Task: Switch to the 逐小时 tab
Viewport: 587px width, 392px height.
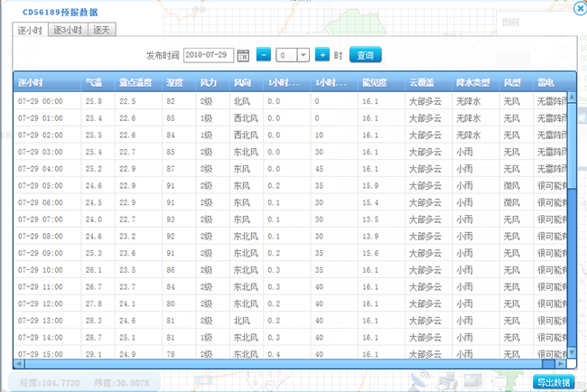Action: tap(30, 30)
